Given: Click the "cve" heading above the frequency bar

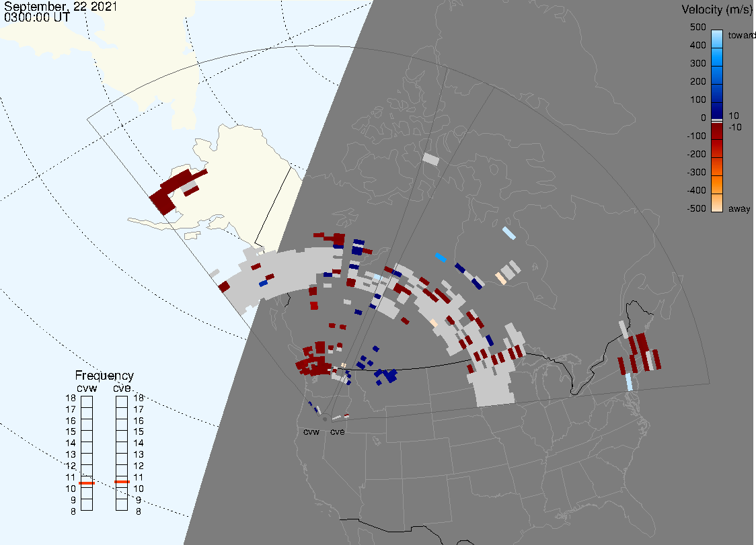Looking at the screenshot, I should click(x=122, y=388).
